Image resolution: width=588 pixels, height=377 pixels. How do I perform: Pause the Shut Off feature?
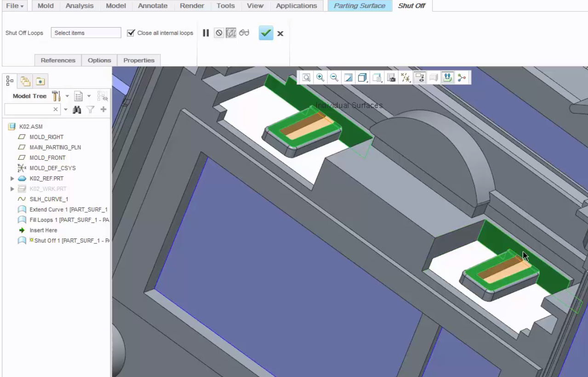click(206, 33)
